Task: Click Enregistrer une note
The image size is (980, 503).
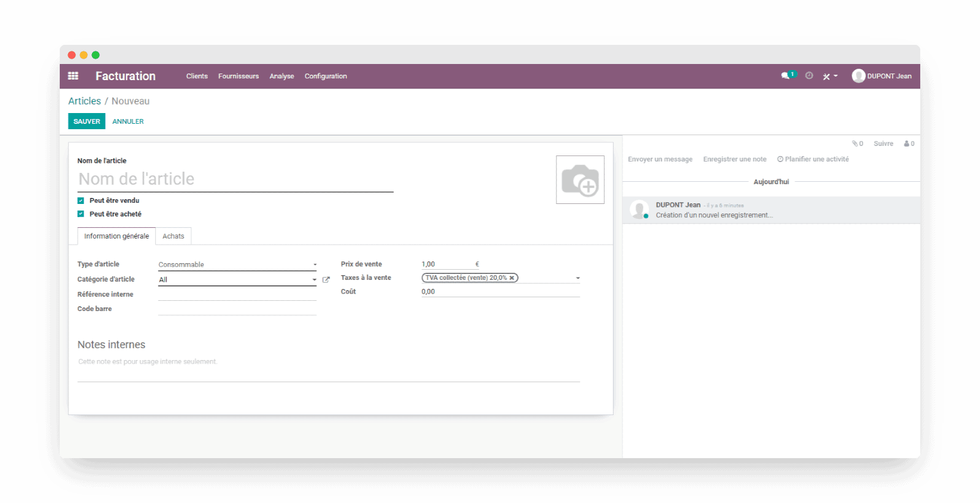Action: (735, 159)
